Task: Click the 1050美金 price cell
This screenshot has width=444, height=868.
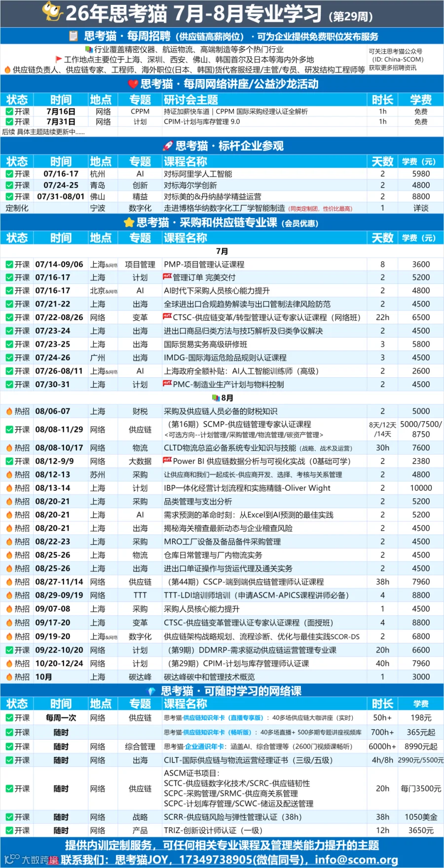Action: click(421, 817)
